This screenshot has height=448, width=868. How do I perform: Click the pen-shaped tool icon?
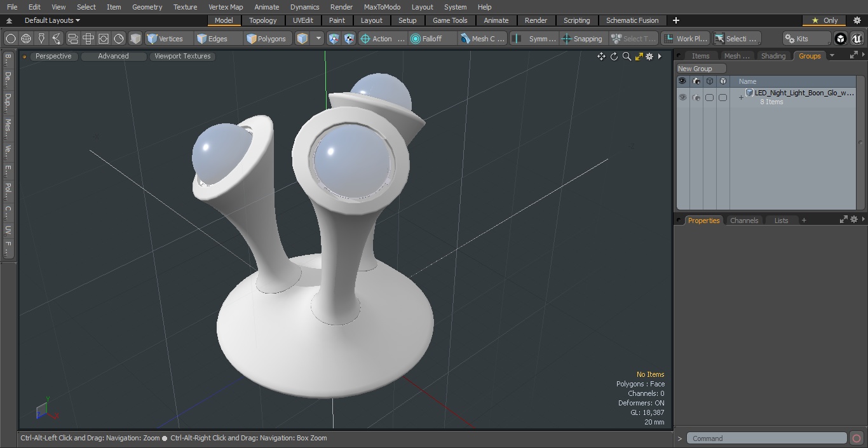point(41,39)
